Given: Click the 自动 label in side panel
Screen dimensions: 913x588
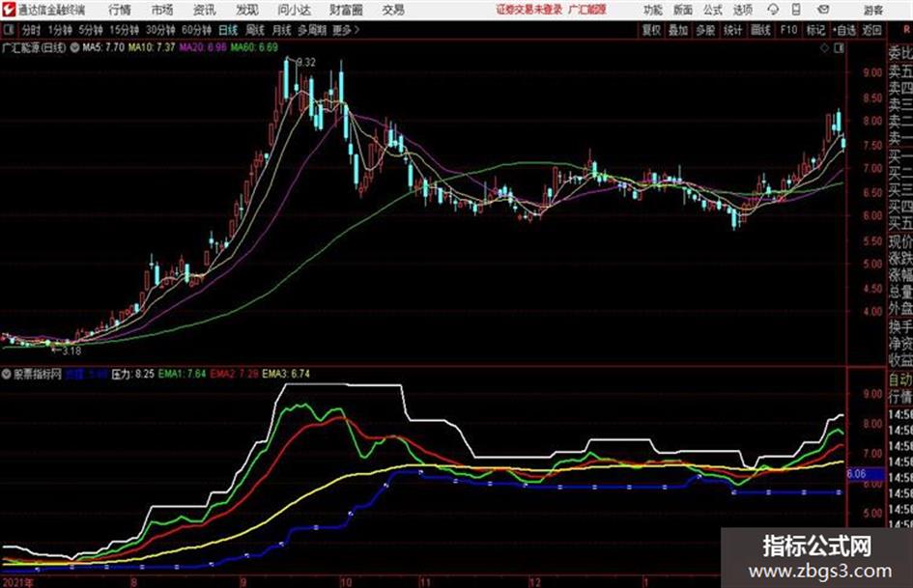Looking at the screenshot, I should click(x=900, y=379).
